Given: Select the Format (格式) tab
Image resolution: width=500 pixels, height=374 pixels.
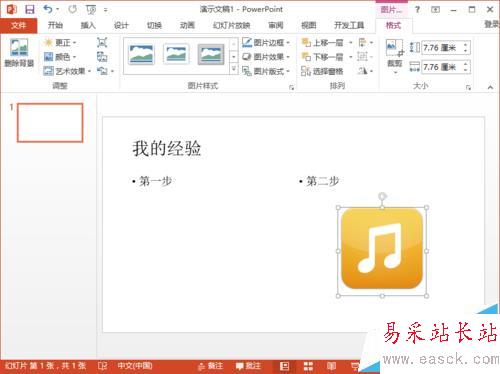Looking at the screenshot, I should click(x=393, y=25).
